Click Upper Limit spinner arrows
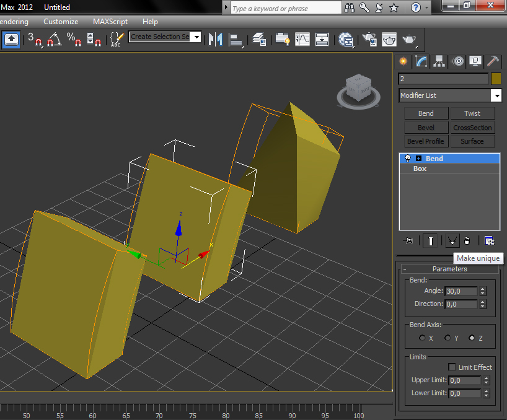This screenshot has width=507, height=420. (487, 380)
